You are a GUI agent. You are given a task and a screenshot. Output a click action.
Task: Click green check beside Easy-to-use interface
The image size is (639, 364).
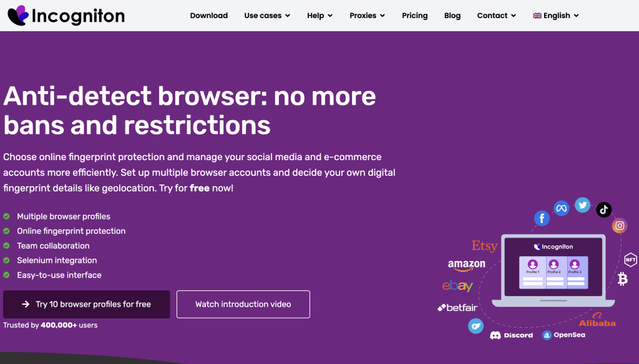click(x=6, y=275)
